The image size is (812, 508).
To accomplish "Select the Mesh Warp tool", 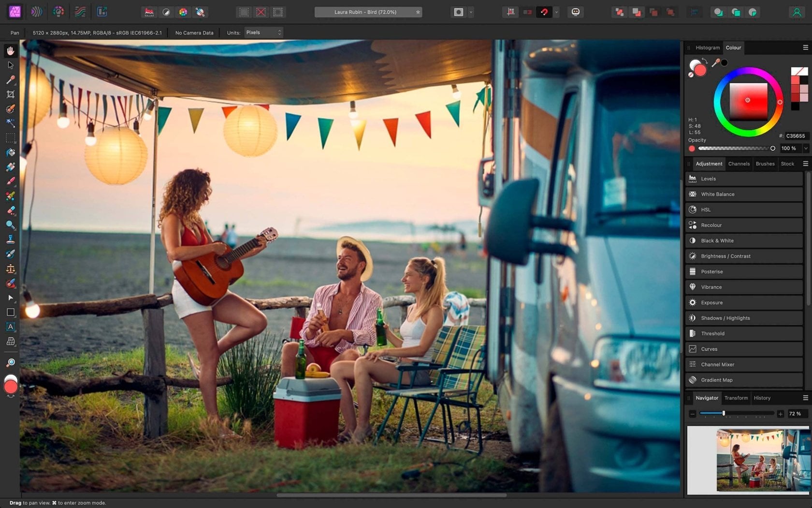I will 11,342.
